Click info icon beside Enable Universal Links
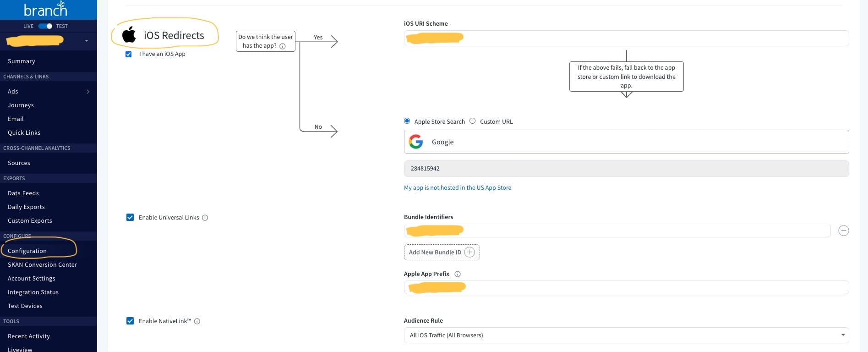The width and height of the screenshot is (868, 352). tap(205, 218)
